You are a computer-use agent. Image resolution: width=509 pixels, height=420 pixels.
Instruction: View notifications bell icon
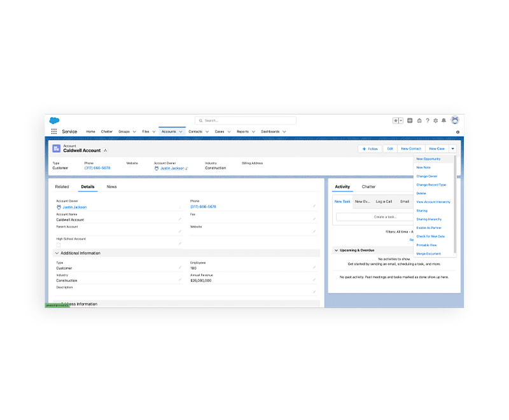(x=443, y=121)
